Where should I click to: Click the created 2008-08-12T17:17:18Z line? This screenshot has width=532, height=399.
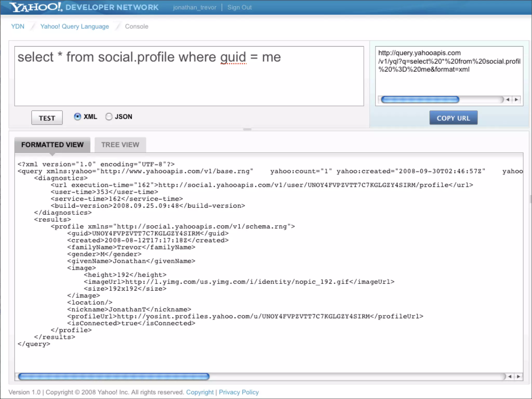148,240
